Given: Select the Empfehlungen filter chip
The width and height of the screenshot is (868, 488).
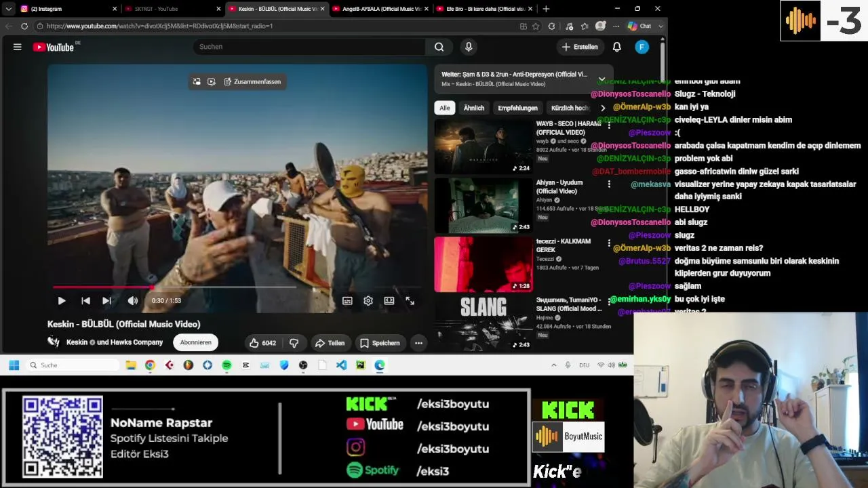Looking at the screenshot, I should [x=517, y=108].
